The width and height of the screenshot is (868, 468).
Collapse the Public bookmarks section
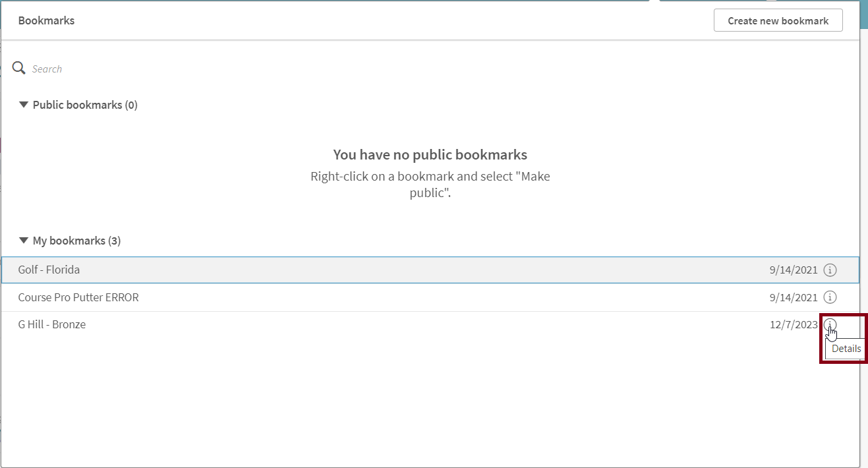coord(24,104)
